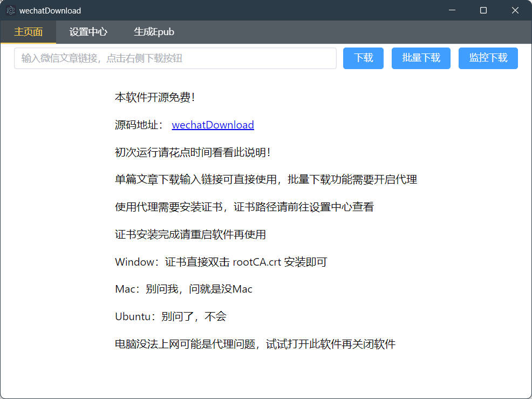Click the 批量下载 button
Viewport: 532px width, 399px height.
point(421,58)
